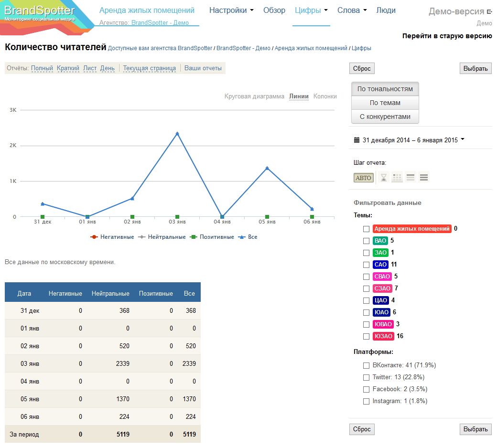Viewport: 497px width, 448px height.
Task: Enable the ВКонтакте platform checkbox
Action: click(366, 365)
